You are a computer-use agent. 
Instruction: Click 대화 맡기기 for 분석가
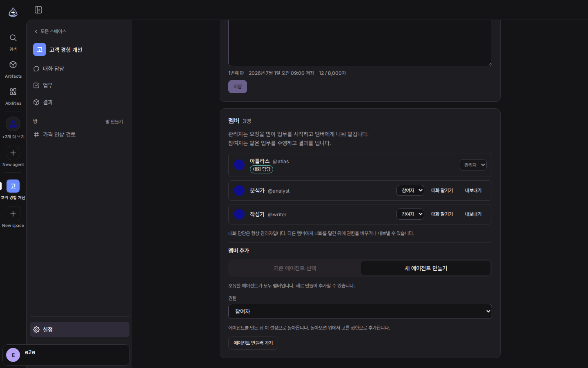coord(442,191)
